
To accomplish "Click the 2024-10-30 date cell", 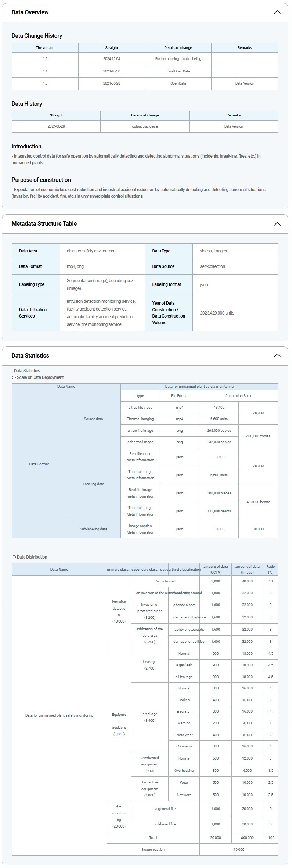I will tap(112, 71).
